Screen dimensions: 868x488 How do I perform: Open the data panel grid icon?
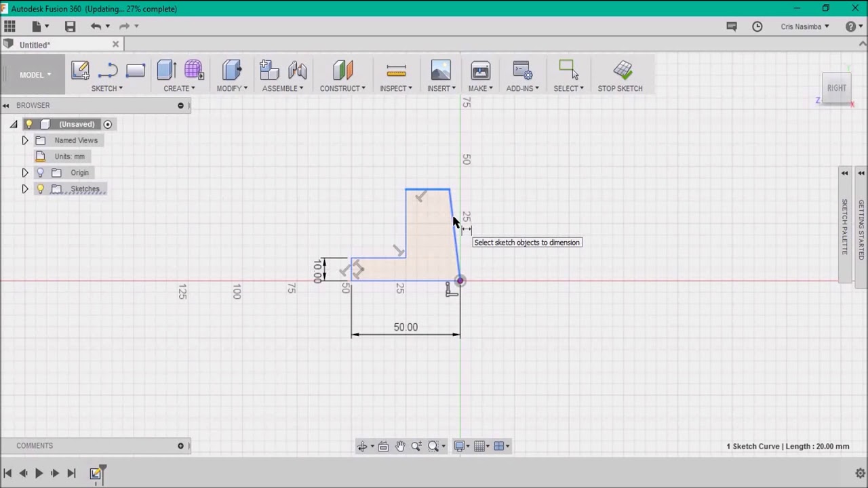pos(9,26)
